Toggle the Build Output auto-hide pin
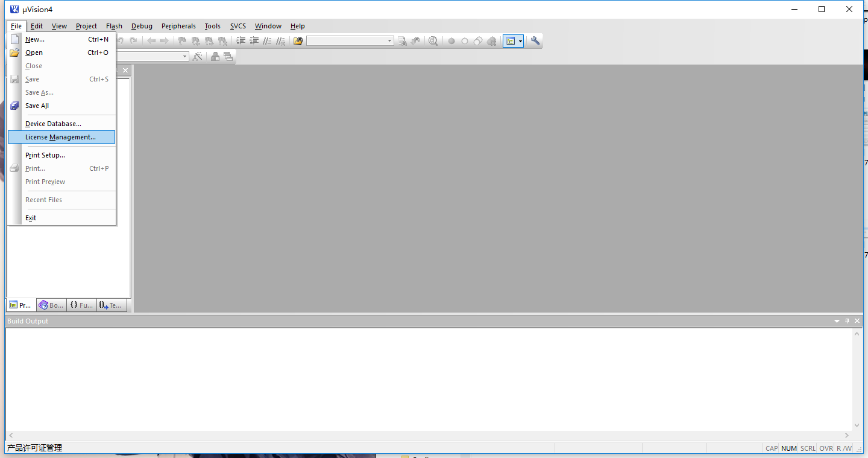868x458 pixels. pyautogui.click(x=847, y=321)
